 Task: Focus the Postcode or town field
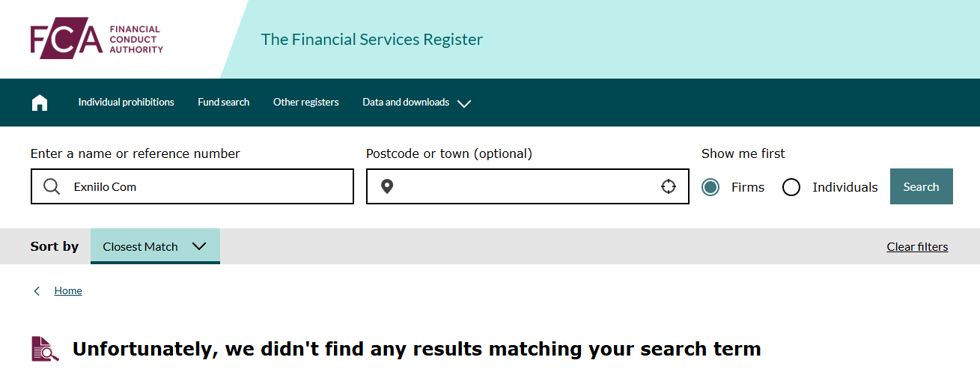(524, 186)
